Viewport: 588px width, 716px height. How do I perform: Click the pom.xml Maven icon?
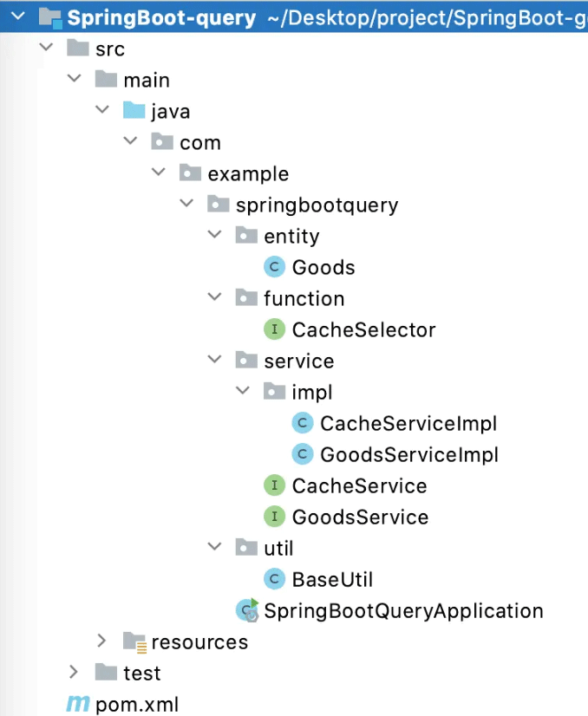point(79,705)
